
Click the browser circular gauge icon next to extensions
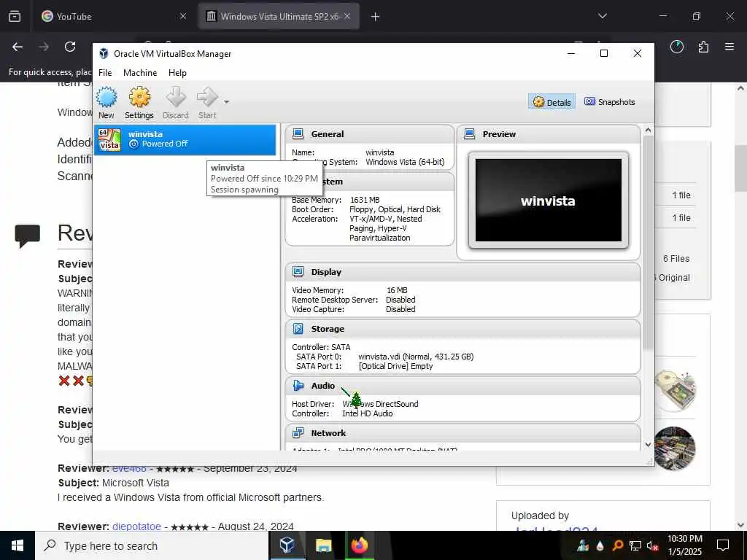coord(677,47)
